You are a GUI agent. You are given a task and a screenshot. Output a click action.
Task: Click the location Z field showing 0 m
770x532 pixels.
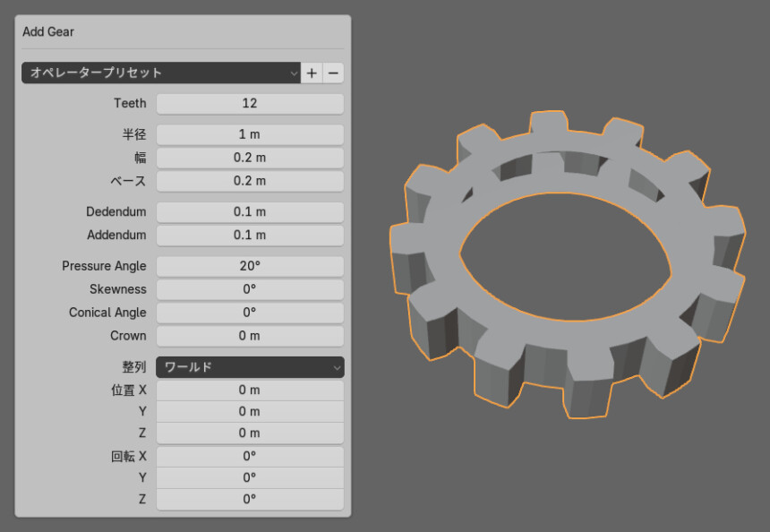250,433
